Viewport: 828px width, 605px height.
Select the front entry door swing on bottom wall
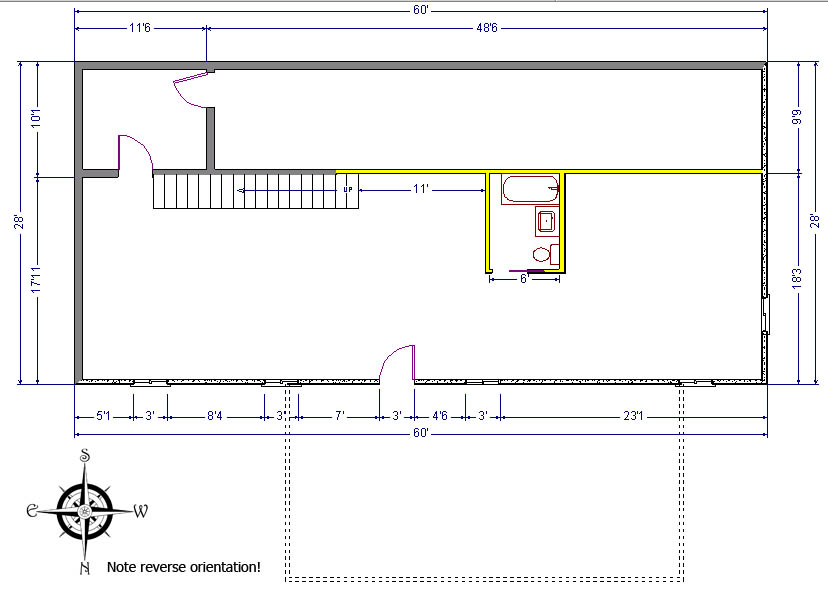coord(399,362)
